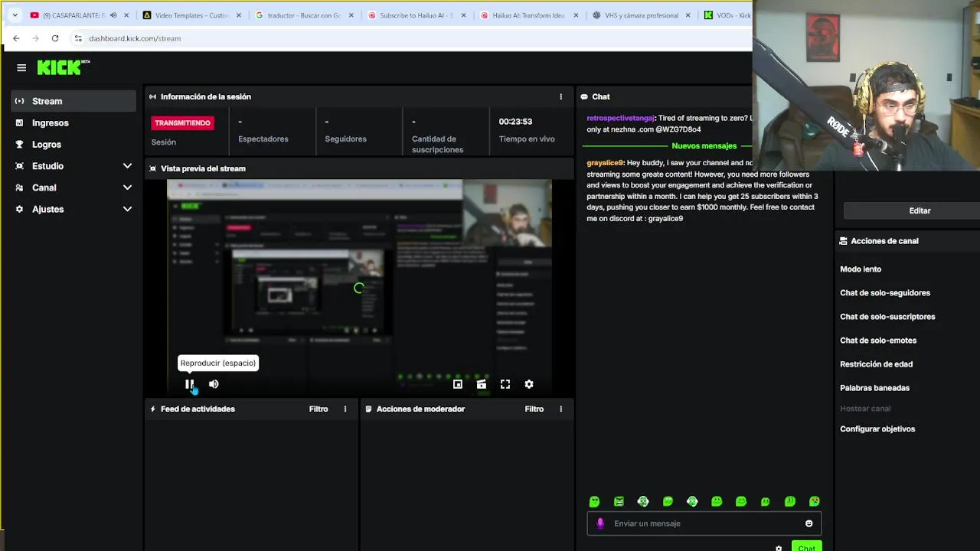Click the green Chat send button
The width and height of the screenshot is (980, 551).
tap(806, 546)
